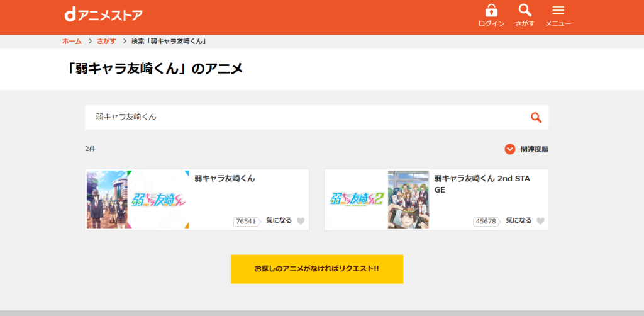Click the 検索「弱キャラ友崎くん」 breadcrumb text
This screenshot has height=316, width=644.
pos(169,41)
